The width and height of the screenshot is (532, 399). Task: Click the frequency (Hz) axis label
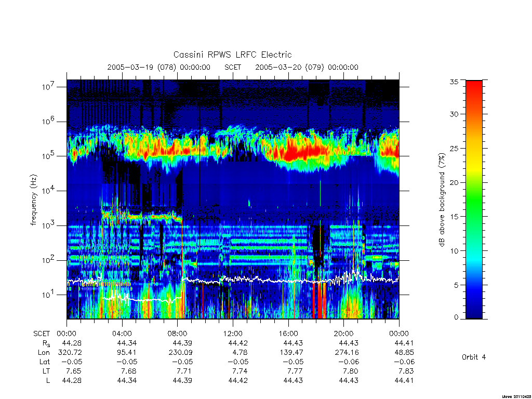click(33, 200)
